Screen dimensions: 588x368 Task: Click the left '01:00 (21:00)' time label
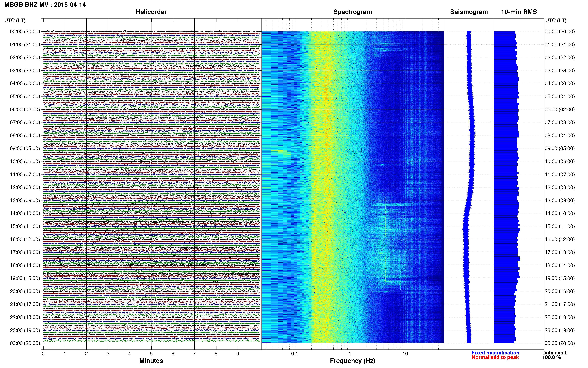point(25,45)
